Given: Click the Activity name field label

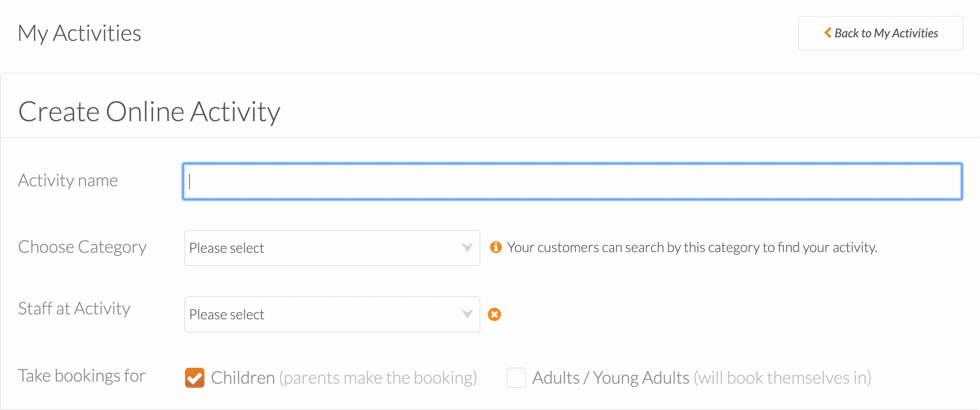Looking at the screenshot, I should click(68, 181).
